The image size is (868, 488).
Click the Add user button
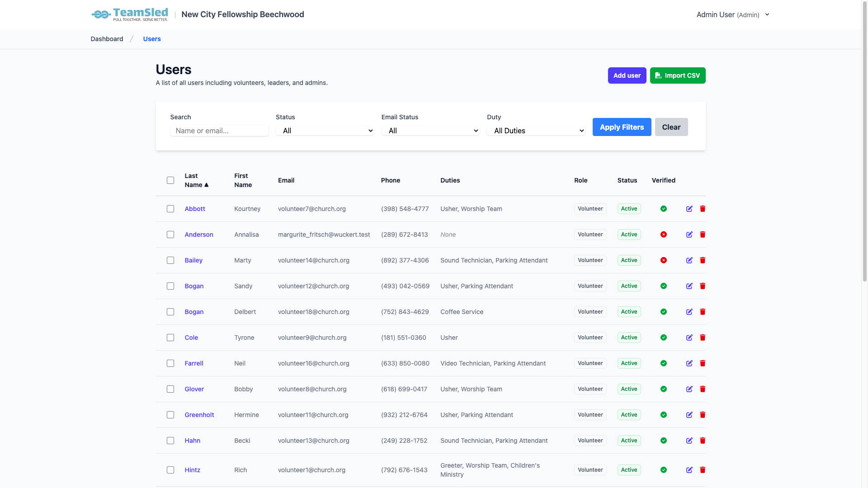(x=627, y=75)
